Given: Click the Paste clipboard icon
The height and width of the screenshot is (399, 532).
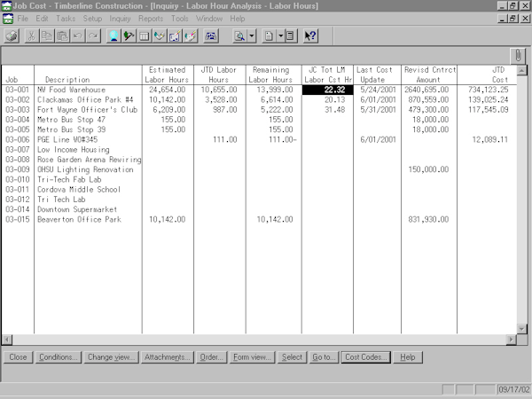Looking at the screenshot, I should click(x=62, y=35).
